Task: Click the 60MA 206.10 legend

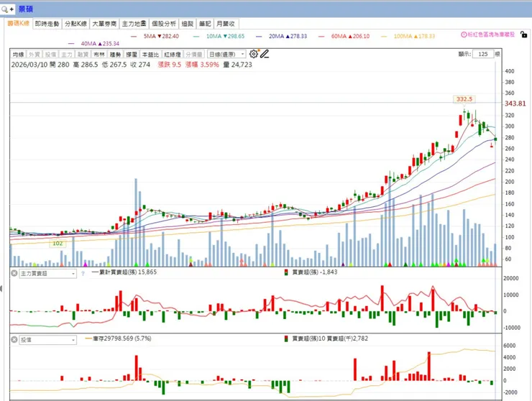Action: [x=344, y=36]
